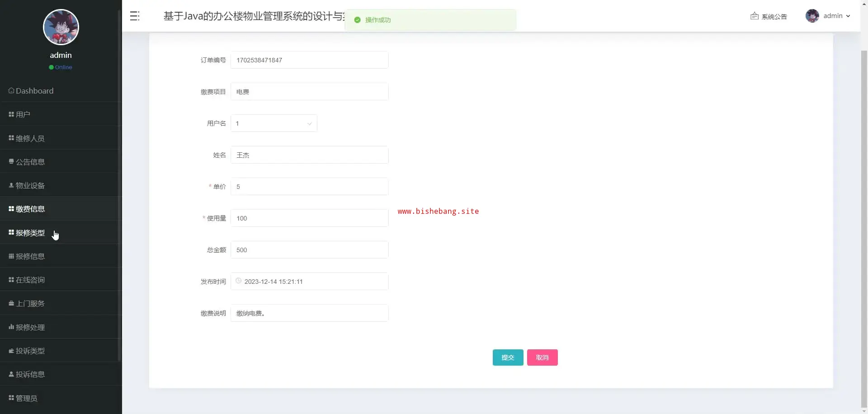Open the 报修处理 menu item
The height and width of the screenshot is (414, 868).
(x=61, y=327)
